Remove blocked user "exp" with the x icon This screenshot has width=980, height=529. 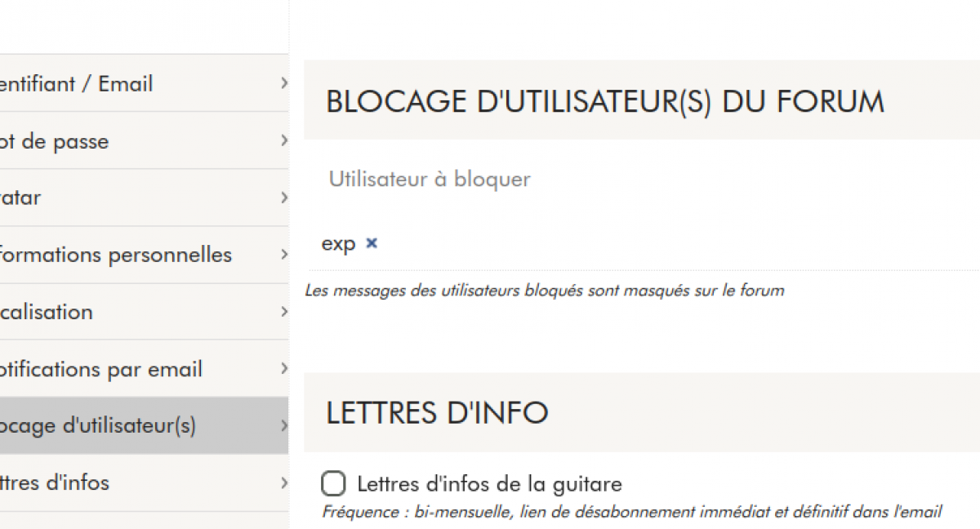click(x=372, y=243)
